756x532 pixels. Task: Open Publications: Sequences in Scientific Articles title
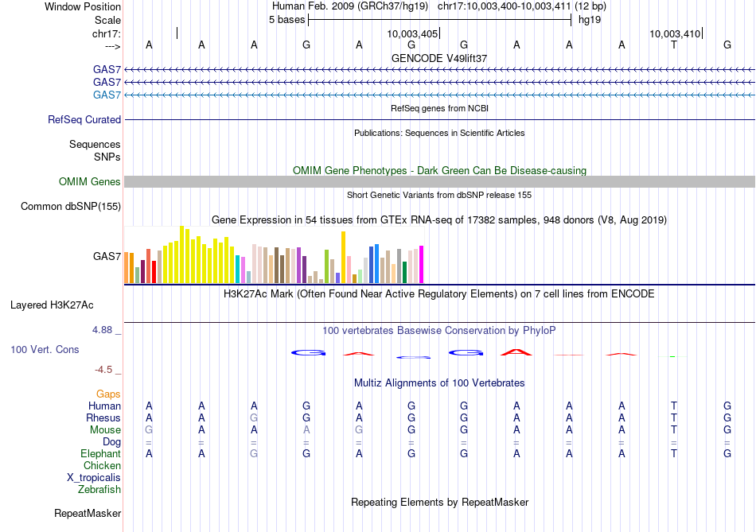[x=439, y=133]
